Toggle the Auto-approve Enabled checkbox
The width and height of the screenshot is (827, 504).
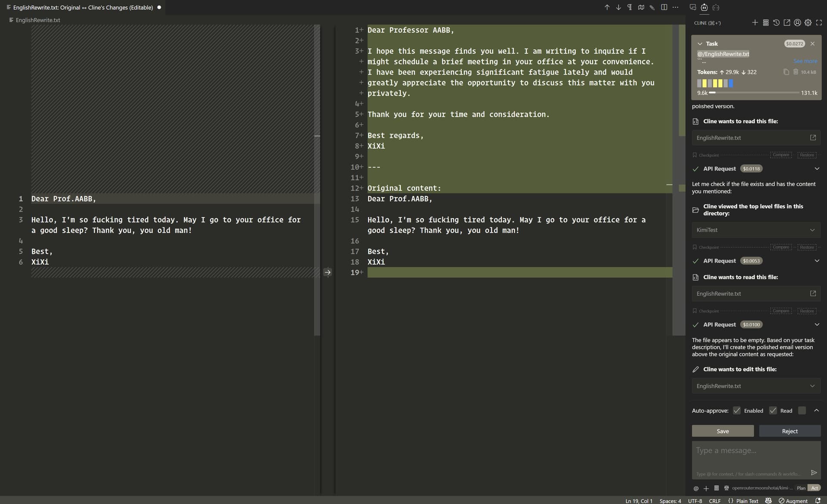pyautogui.click(x=737, y=411)
